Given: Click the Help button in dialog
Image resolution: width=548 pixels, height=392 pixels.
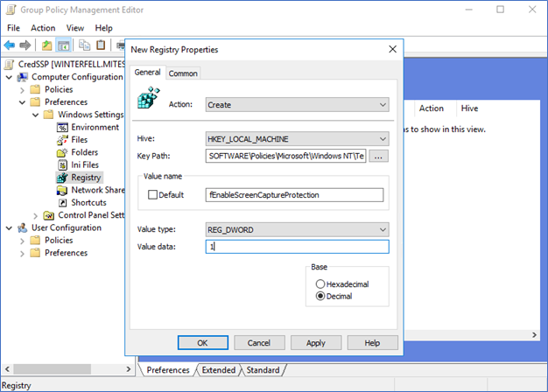Looking at the screenshot, I should click(372, 343).
